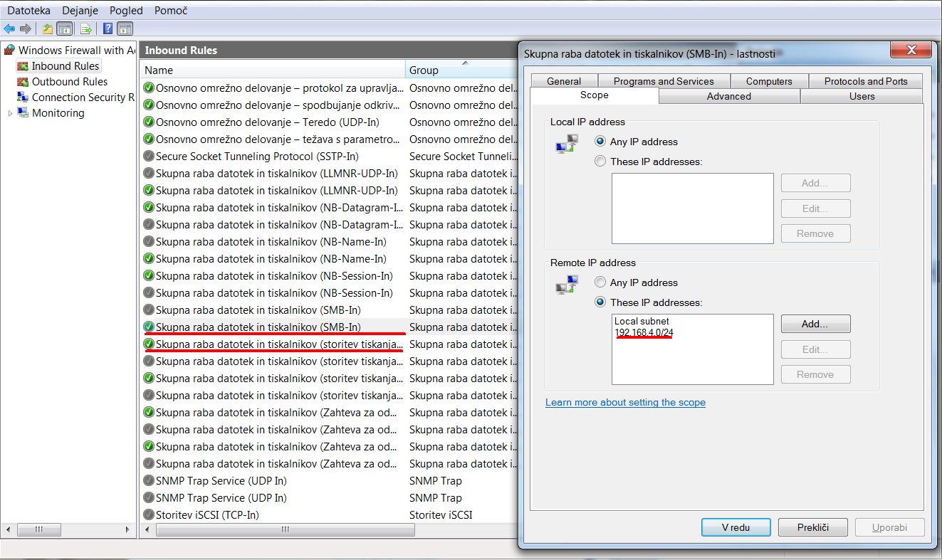The height and width of the screenshot is (560, 942).
Task: Select 192.168.4.0/24 in the remote address list
Action: (x=644, y=332)
